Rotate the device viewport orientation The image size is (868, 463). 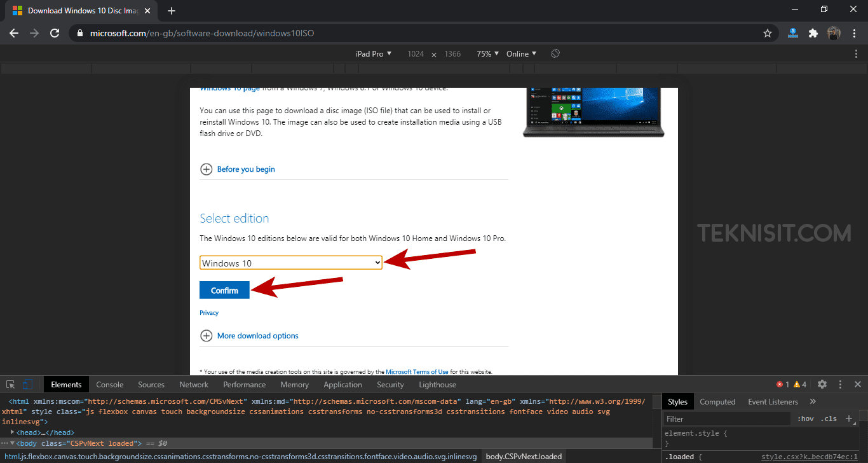tap(555, 53)
